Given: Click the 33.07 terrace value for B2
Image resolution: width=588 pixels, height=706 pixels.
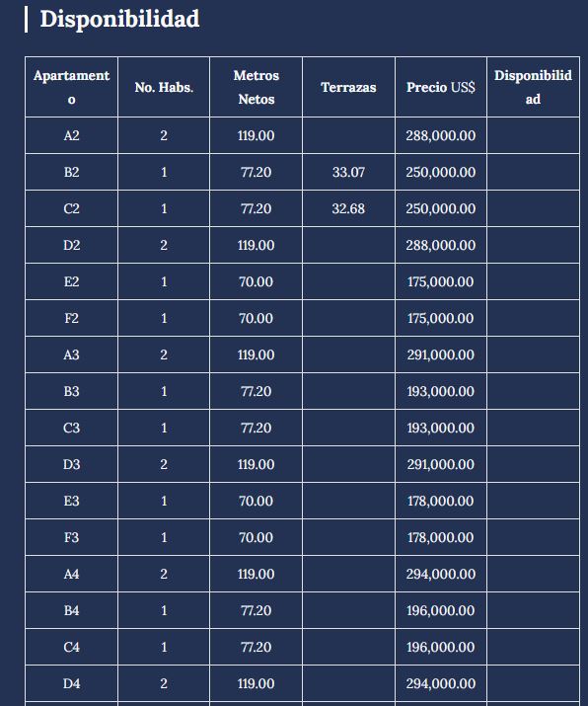Looking at the screenshot, I should 348,172.
